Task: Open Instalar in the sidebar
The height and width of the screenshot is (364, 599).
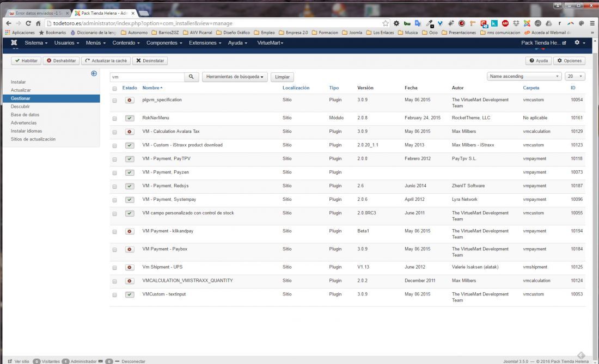Action: (x=19, y=82)
